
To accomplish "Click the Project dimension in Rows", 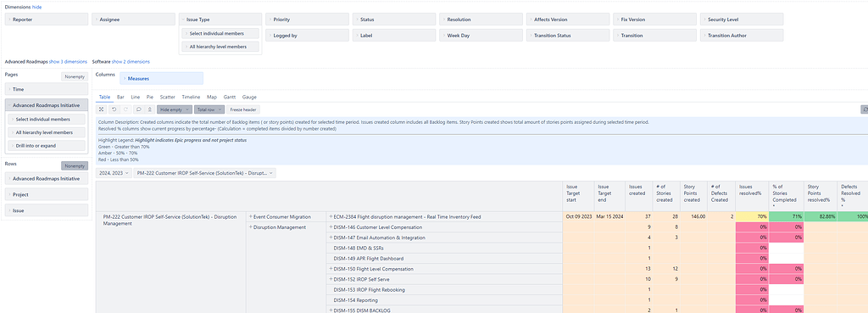I will [x=47, y=194].
